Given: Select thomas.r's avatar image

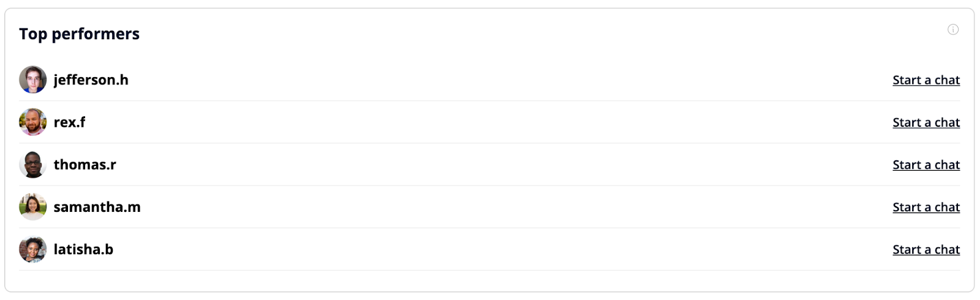Looking at the screenshot, I should click(32, 165).
